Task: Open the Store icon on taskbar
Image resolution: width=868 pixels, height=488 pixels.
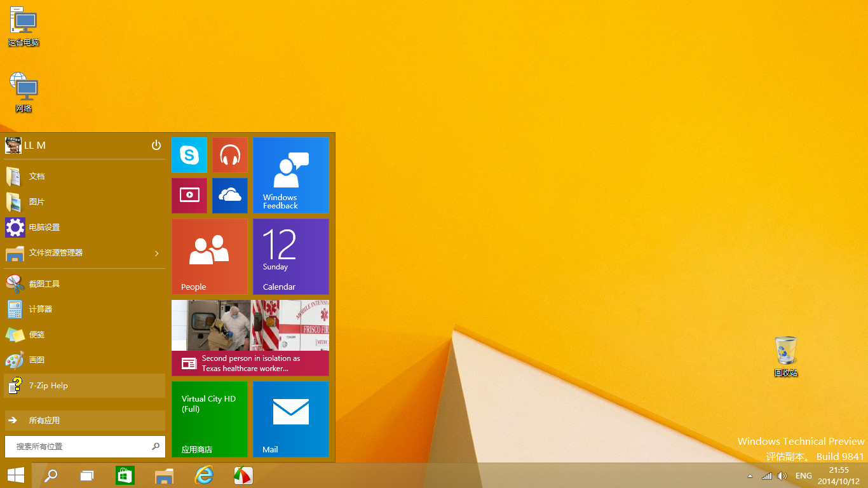Action: point(125,475)
